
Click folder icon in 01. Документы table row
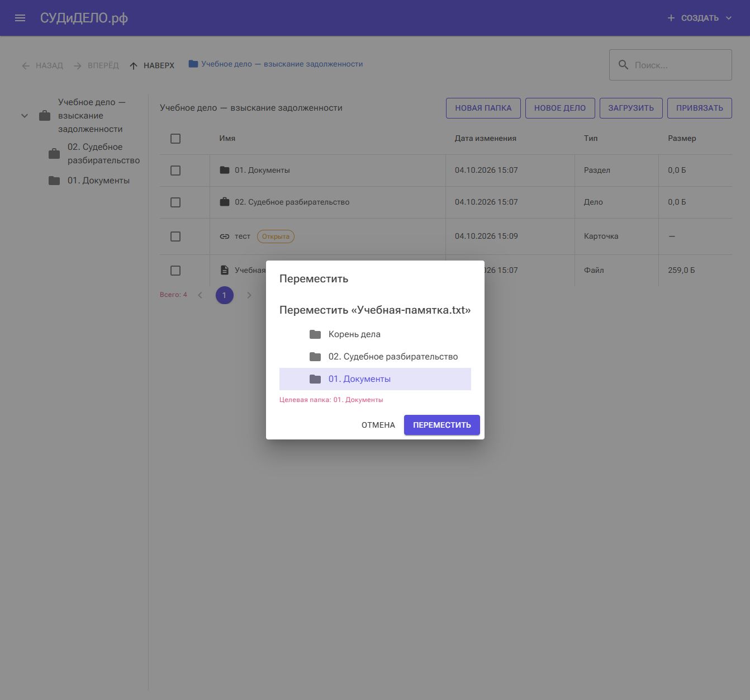click(x=225, y=170)
